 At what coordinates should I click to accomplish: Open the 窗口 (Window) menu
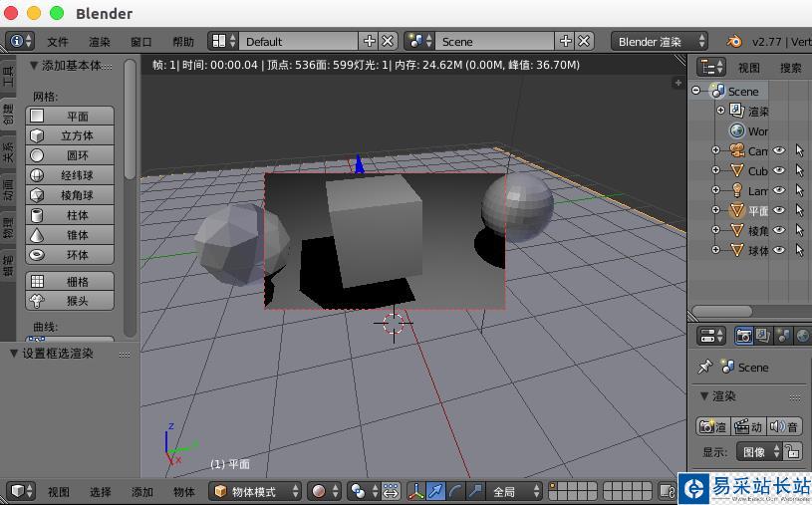pyautogui.click(x=140, y=42)
